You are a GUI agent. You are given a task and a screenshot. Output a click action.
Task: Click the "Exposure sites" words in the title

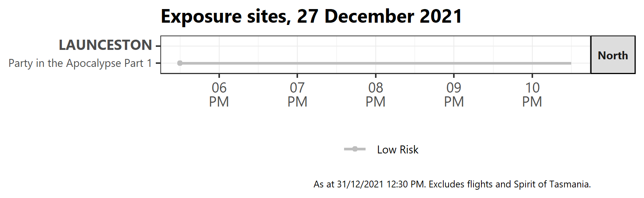(225, 17)
